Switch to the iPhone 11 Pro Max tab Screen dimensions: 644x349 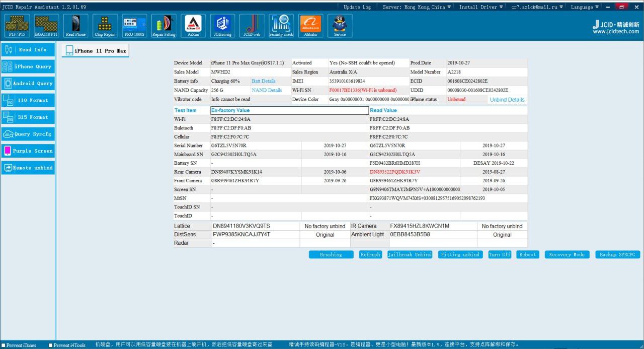[96, 51]
